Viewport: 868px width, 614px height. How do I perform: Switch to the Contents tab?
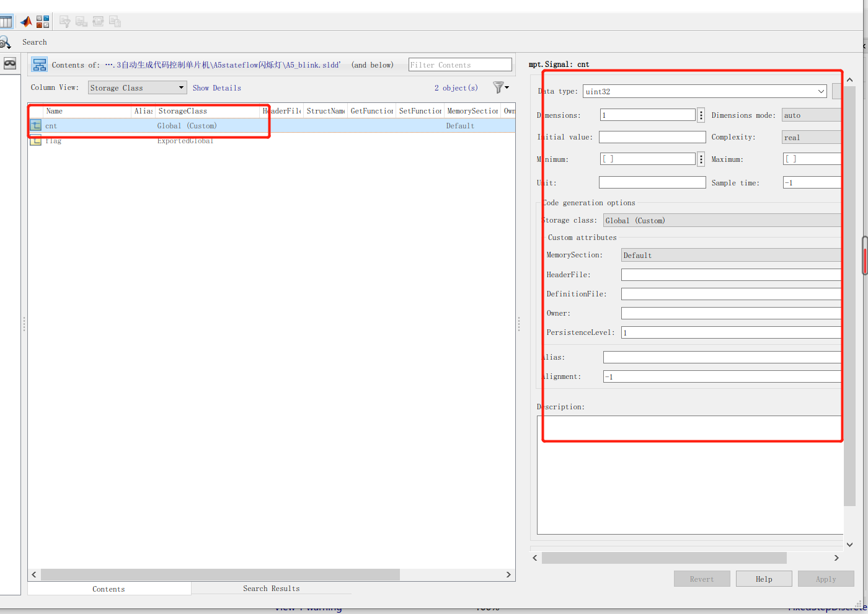(x=109, y=589)
